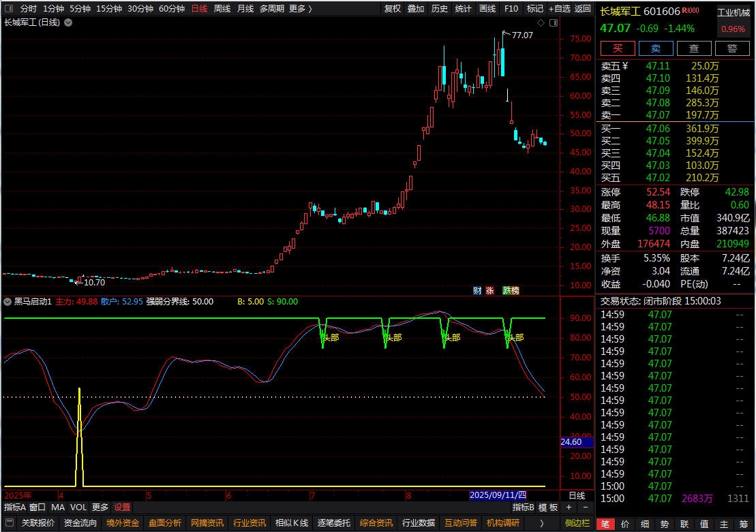The height and width of the screenshot is (532, 756).
Task: Click the red 买 buy button
Action: (x=618, y=48)
